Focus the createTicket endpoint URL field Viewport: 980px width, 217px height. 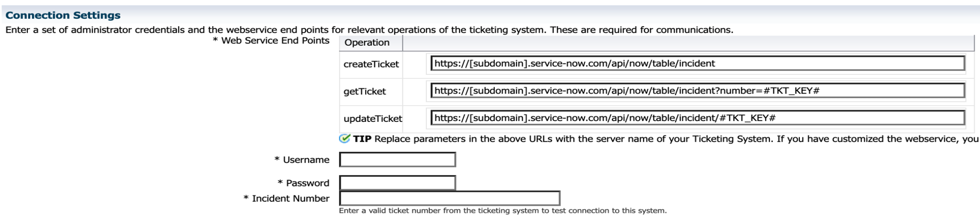tap(697, 63)
